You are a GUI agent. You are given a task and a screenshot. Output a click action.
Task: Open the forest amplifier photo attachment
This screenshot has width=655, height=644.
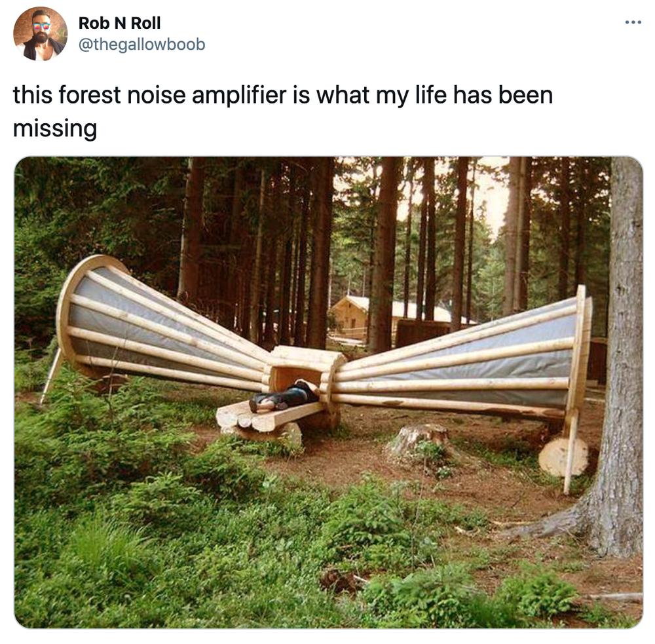coord(328,392)
